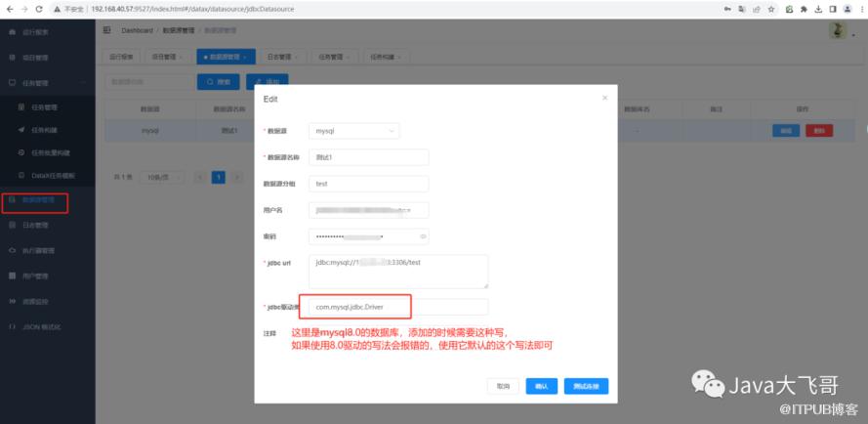Switch to the 数据源管理 tab
Screen dimensions: 868x424
coord(226,57)
